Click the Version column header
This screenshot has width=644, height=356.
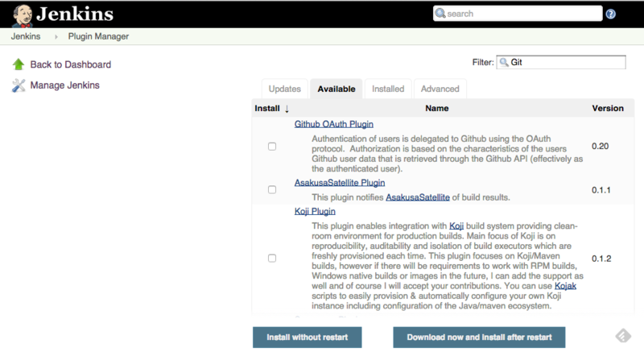[608, 109]
